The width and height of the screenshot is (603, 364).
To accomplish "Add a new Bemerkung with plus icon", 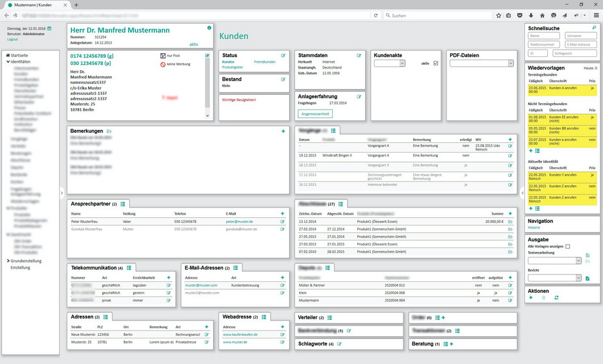I will (x=283, y=131).
